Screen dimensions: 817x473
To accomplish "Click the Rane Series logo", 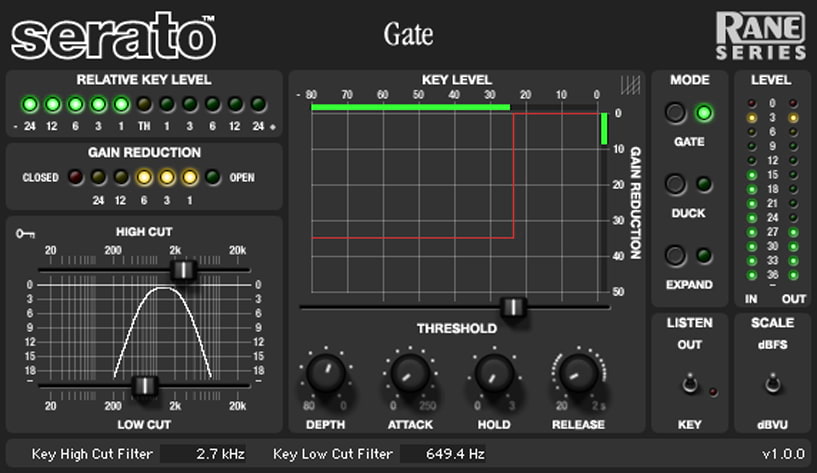I will 761,35.
